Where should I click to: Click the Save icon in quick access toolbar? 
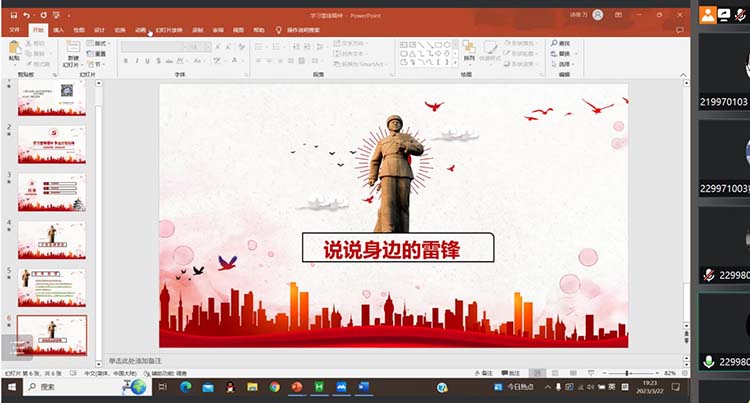(x=13, y=16)
